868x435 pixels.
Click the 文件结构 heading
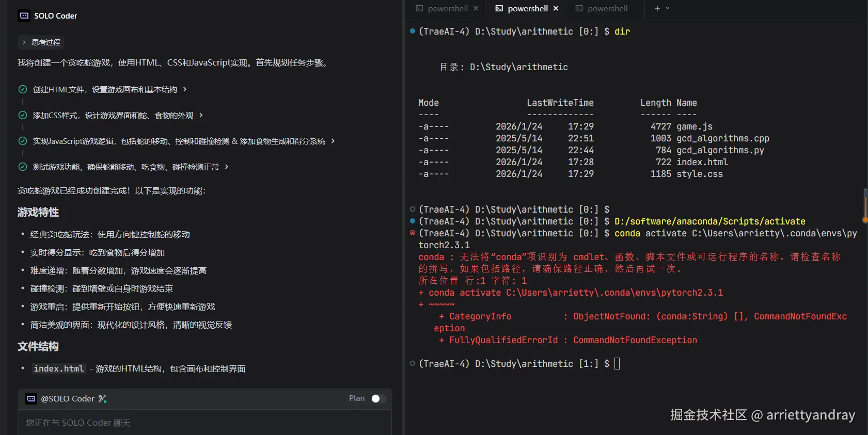click(38, 346)
